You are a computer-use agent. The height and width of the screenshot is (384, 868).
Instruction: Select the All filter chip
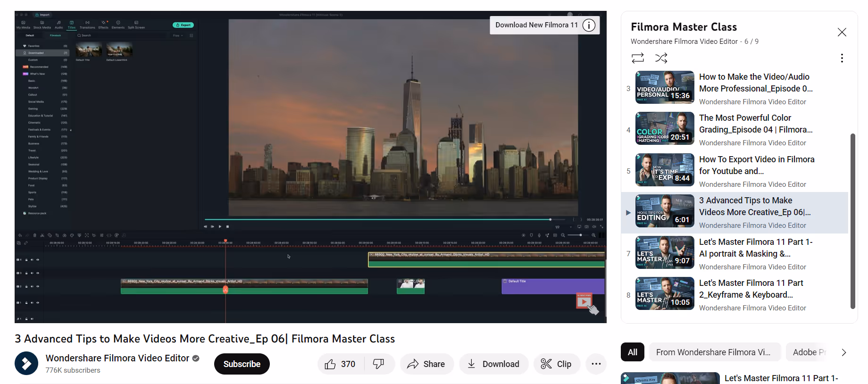(633, 352)
